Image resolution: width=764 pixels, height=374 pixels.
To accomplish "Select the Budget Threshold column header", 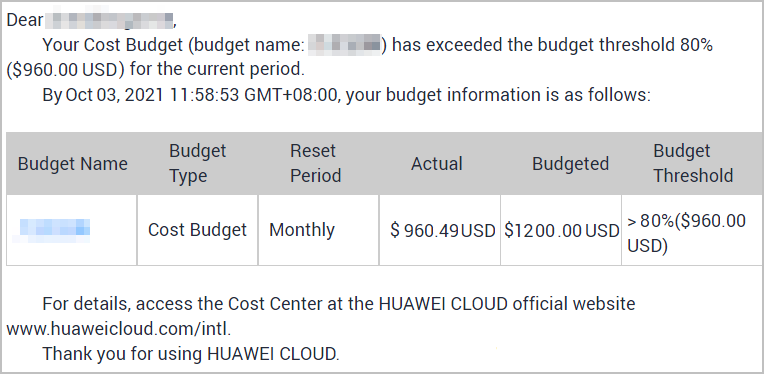I will tap(693, 163).
